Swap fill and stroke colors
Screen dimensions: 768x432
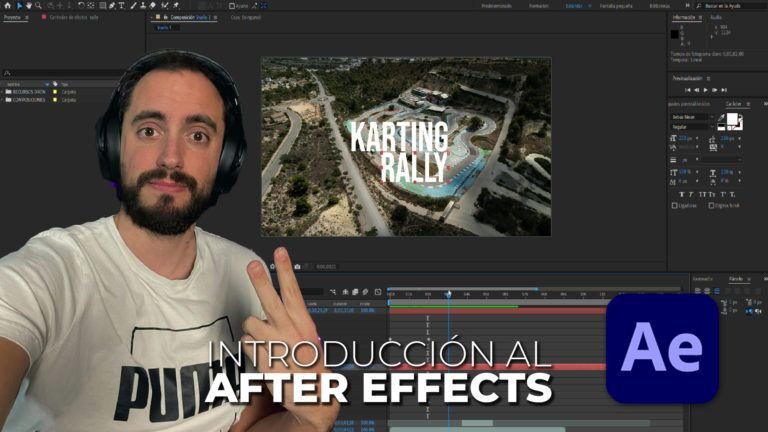[740, 117]
